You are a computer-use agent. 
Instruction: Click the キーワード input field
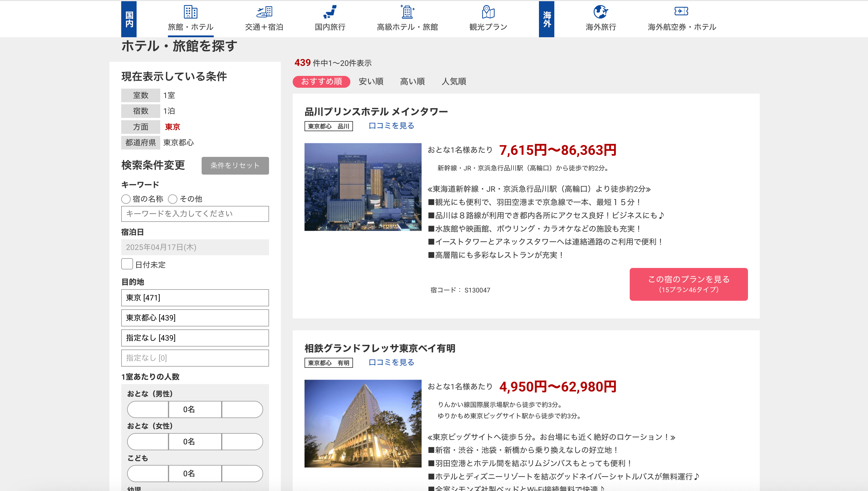tap(195, 214)
